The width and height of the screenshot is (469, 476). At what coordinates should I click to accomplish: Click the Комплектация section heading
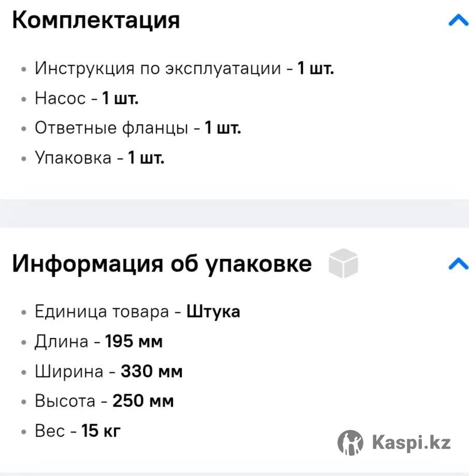(x=96, y=21)
